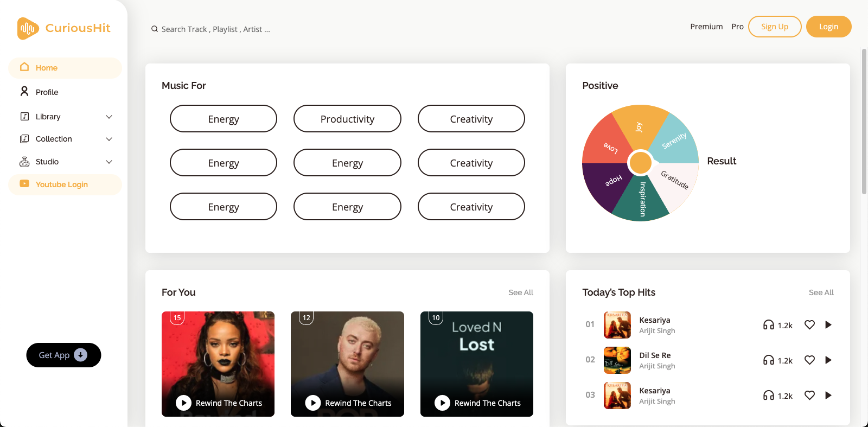Image resolution: width=868 pixels, height=427 pixels.
Task: See all Today's Top Hits
Action: (x=821, y=292)
